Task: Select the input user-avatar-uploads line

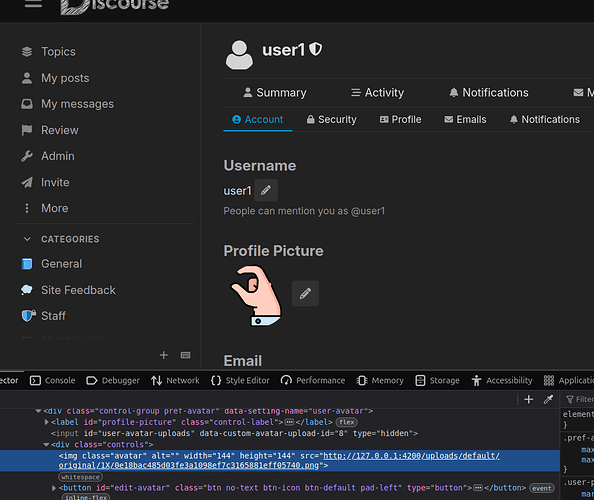Action: pyautogui.click(x=234, y=433)
